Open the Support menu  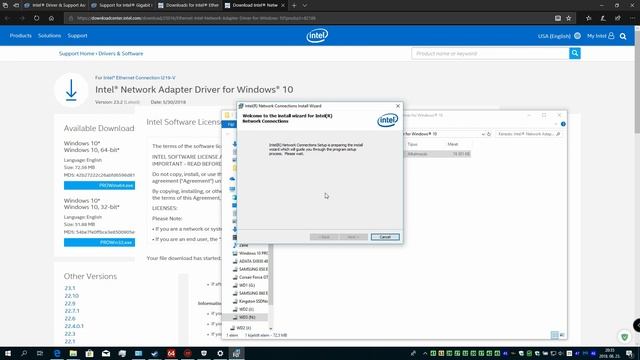pos(77,36)
